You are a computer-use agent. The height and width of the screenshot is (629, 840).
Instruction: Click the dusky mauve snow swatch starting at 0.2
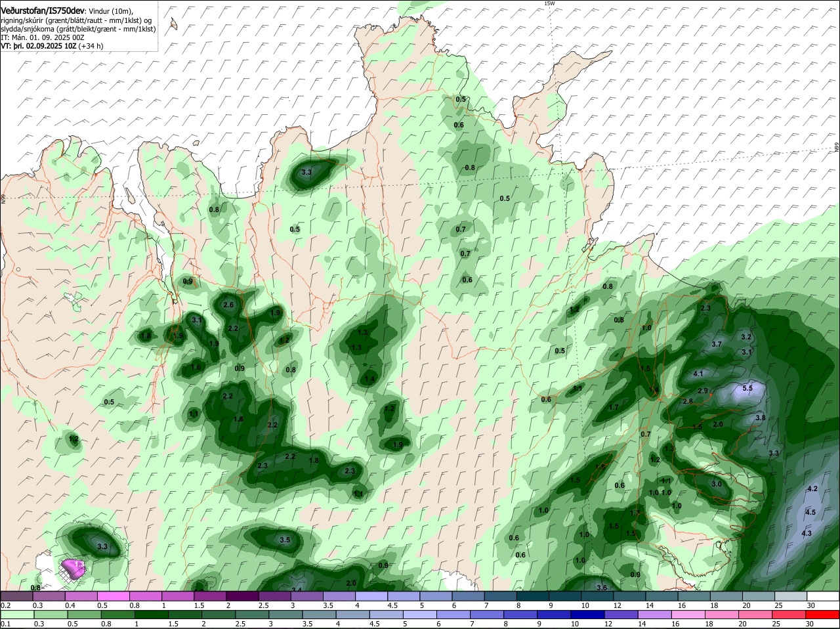point(16,596)
